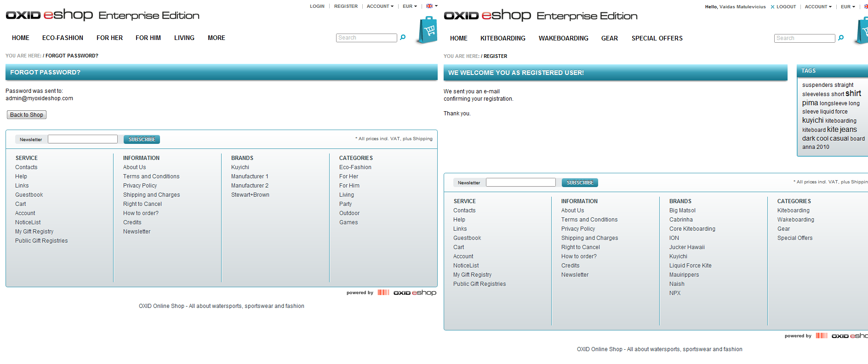Screen dimensions: 868x364
Task: Expand the EUR currency dropdown beside the flag
Action: [x=410, y=6]
